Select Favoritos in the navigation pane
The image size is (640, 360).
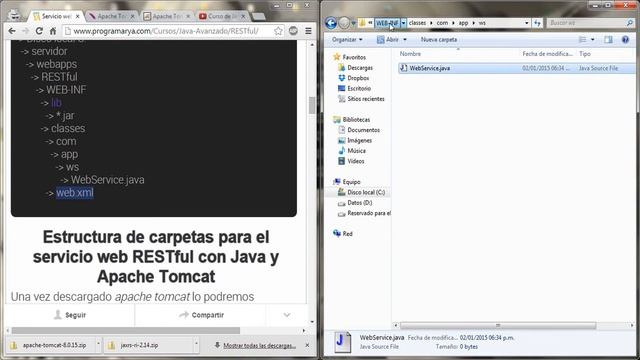click(x=349, y=57)
